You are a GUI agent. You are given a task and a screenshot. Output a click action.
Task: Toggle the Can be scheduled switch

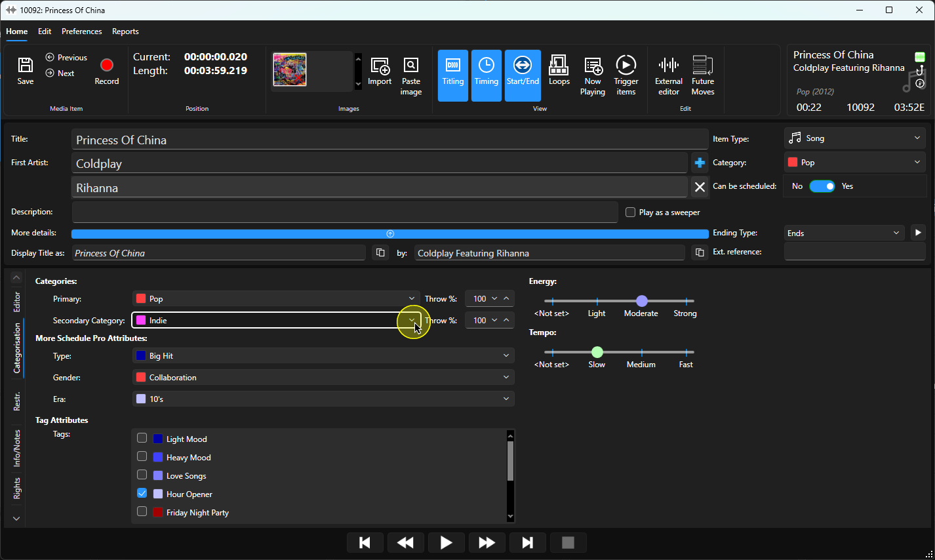[822, 186]
